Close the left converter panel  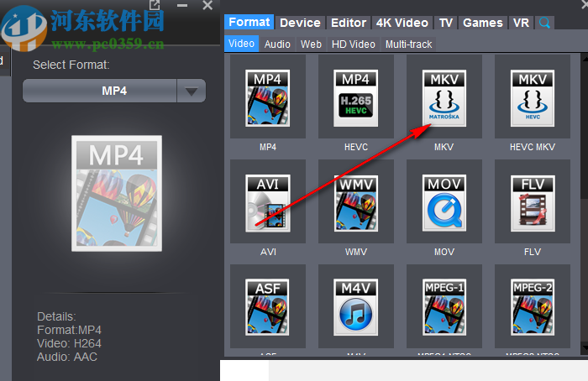pyautogui.click(x=207, y=5)
